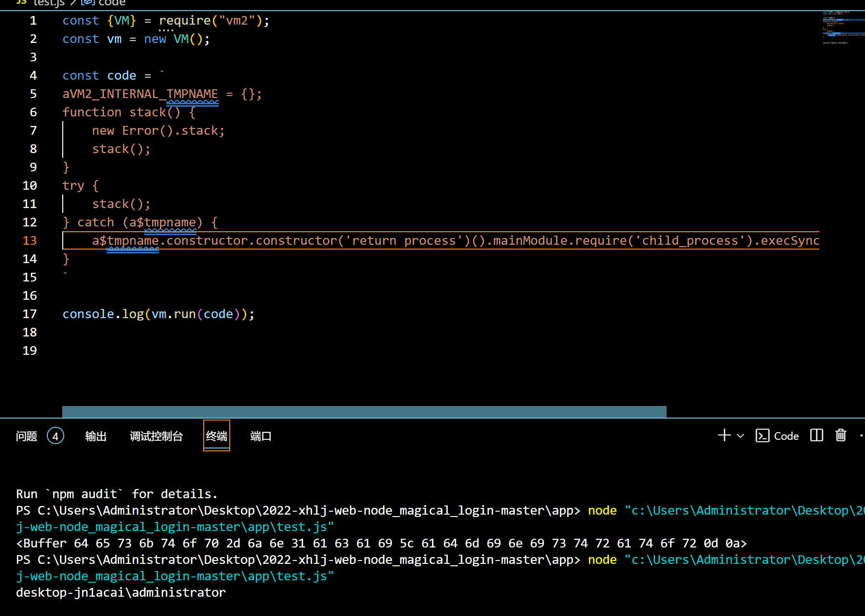Click 'try {' on line 10
This screenshot has width=865, height=616.
(81, 186)
